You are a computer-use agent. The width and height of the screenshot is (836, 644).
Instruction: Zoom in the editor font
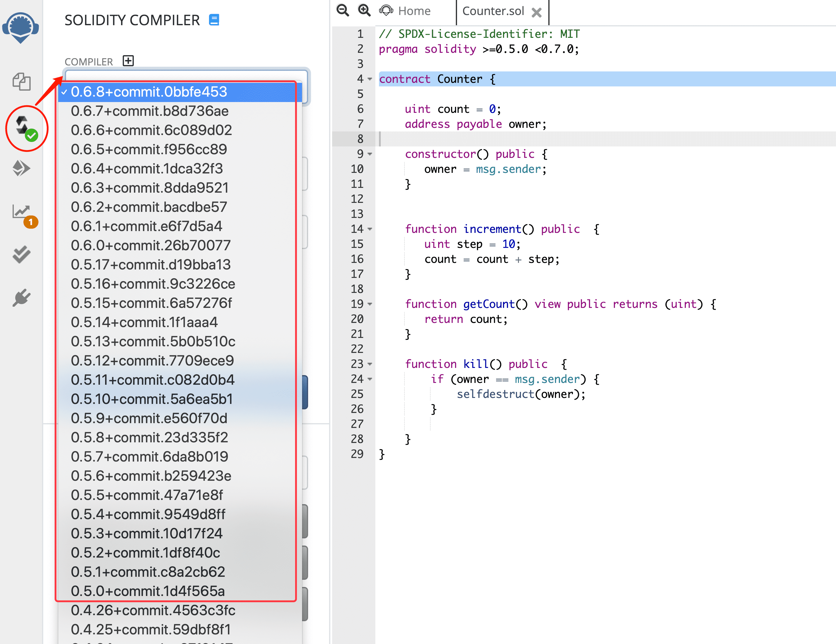pyautogui.click(x=364, y=10)
